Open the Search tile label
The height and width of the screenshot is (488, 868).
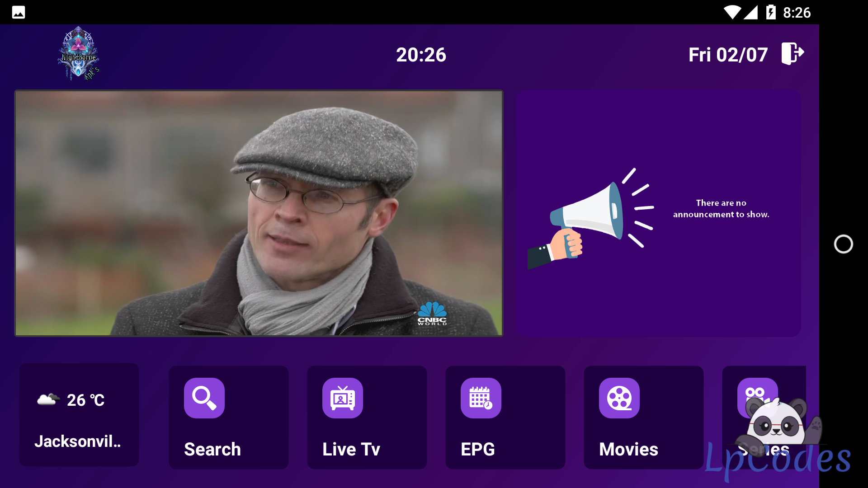coord(212,449)
